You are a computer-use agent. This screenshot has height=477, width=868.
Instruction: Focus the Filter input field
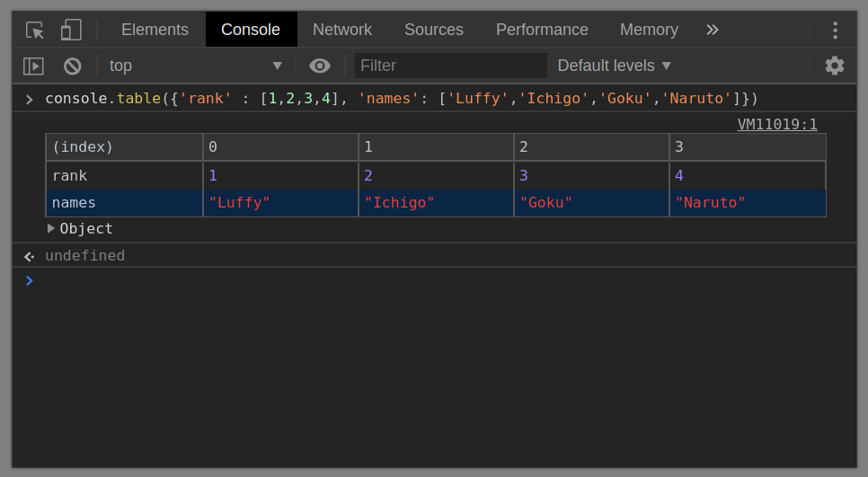click(450, 66)
